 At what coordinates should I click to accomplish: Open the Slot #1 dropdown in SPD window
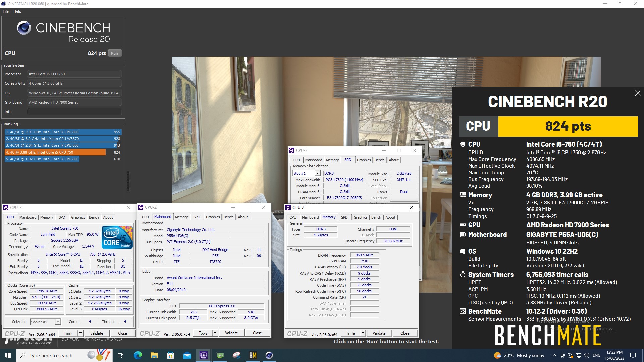317,173
